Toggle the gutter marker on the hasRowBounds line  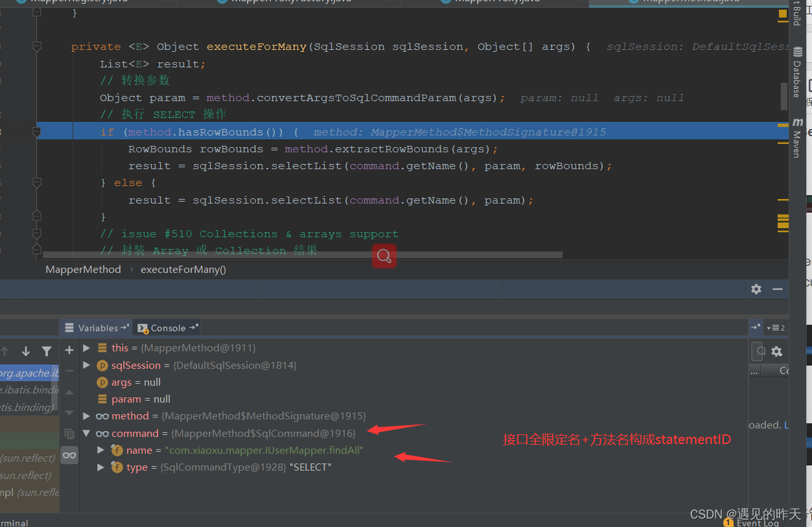point(37,132)
